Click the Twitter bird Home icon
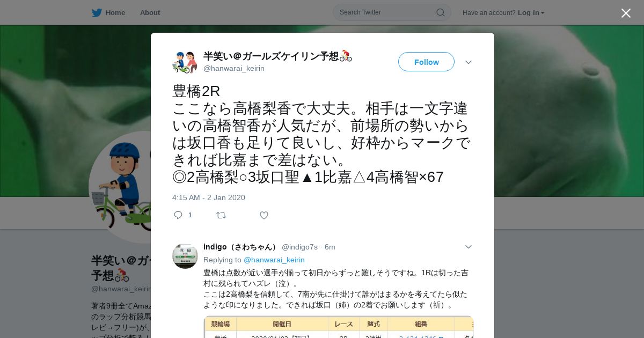The image size is (644, 338). 97,13
